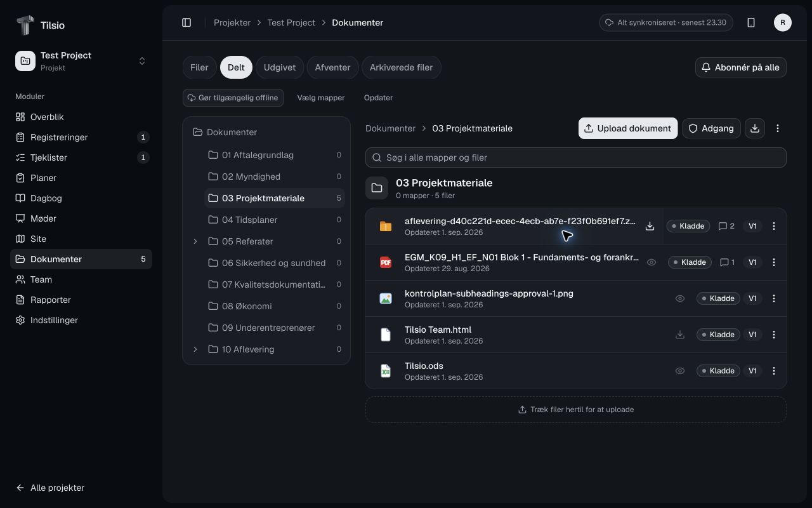Download folder via icon next to Adgang
This screenshot has width=812, height=508.
tap(755, 128)
